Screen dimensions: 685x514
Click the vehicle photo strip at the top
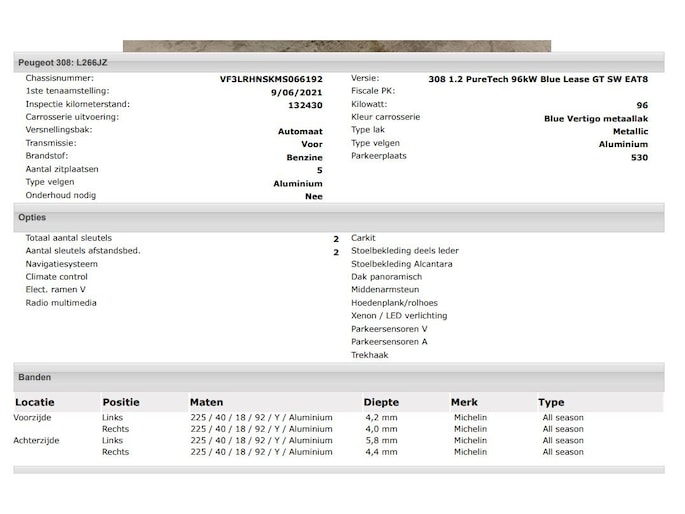(336, 46)
